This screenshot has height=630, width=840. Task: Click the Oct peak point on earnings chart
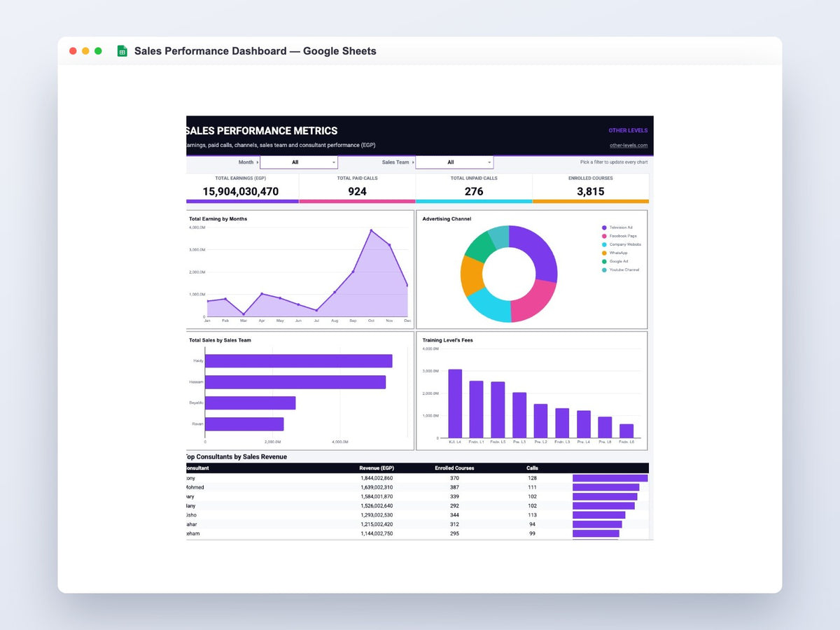click(371, 230)
